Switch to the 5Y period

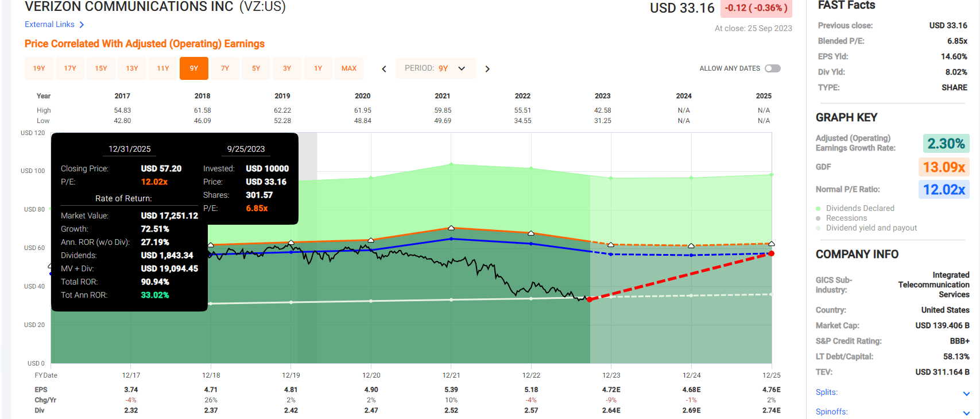256,68
